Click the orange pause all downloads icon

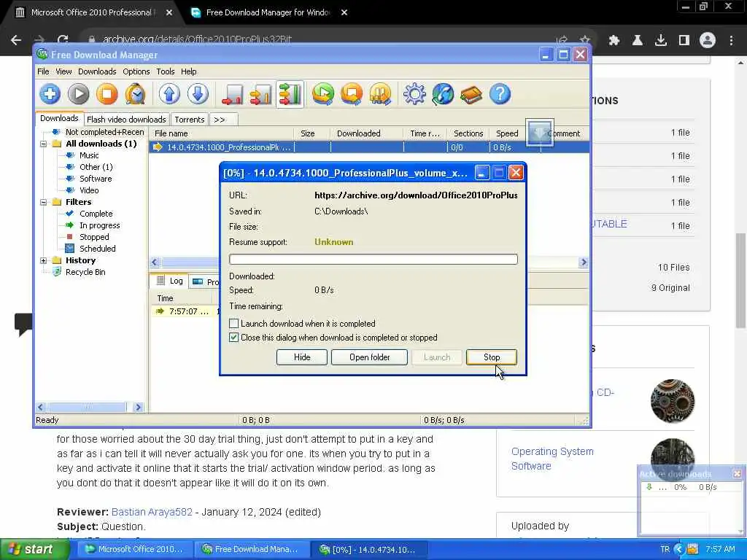[x=380, y=94]
